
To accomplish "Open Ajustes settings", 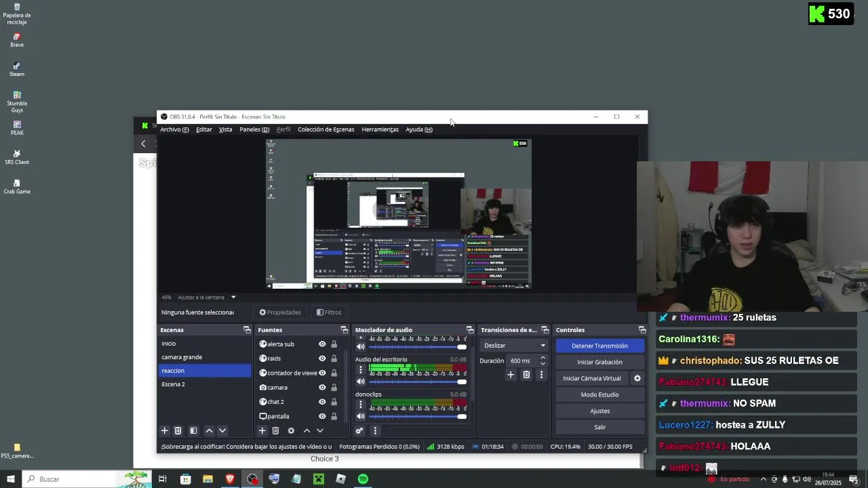I will coord(599,411).
